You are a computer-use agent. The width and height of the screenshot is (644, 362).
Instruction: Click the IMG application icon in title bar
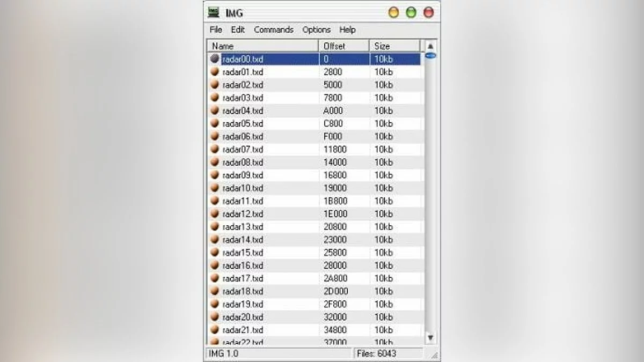tap(214, 12)
